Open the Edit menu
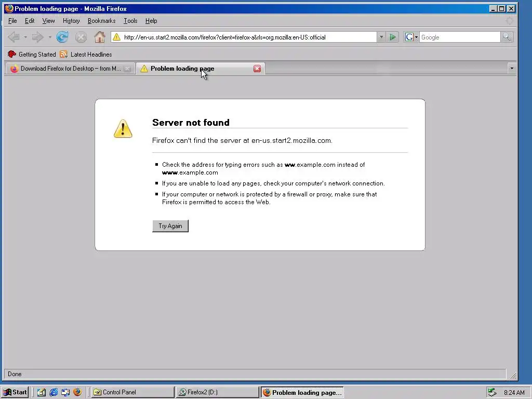 (30, 21)
